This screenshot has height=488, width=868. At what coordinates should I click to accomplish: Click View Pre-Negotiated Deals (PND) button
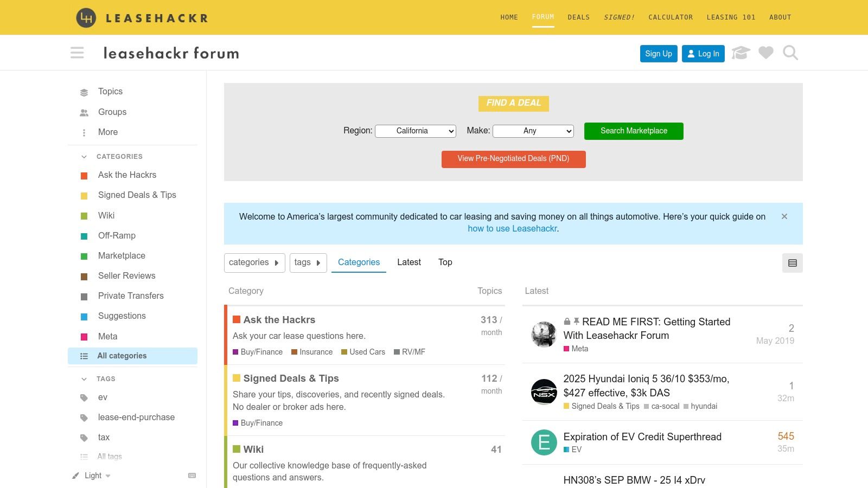pos(513,159)
